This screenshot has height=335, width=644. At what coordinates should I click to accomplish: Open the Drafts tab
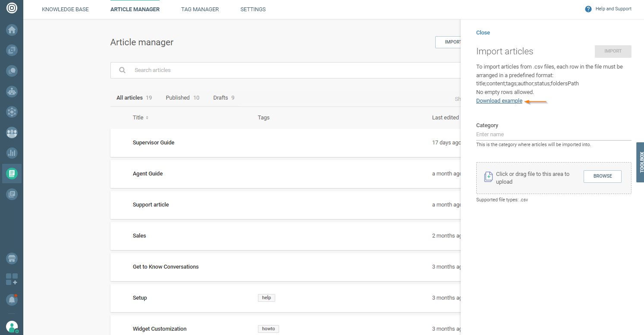coord(220,97)
